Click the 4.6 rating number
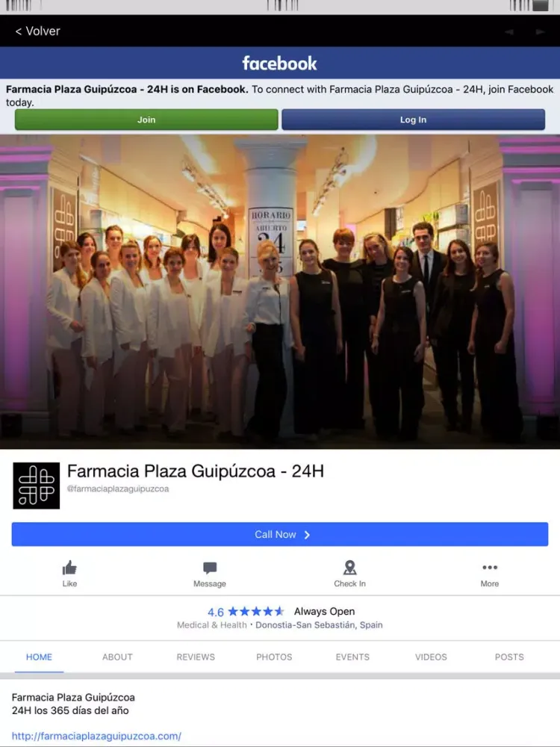This screenshot has width=560, height=747. (216, 613)
